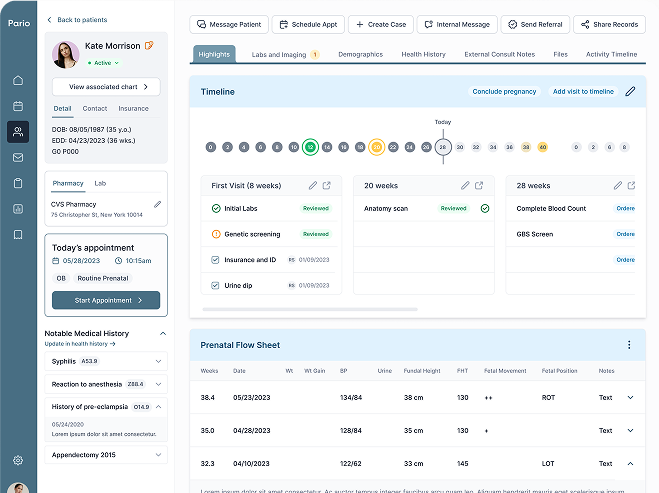The image size is (659, 493).
Task: Expand the 05/23/2023 flow sheet row
Action: pyautogui.click(x=630, y=398)
